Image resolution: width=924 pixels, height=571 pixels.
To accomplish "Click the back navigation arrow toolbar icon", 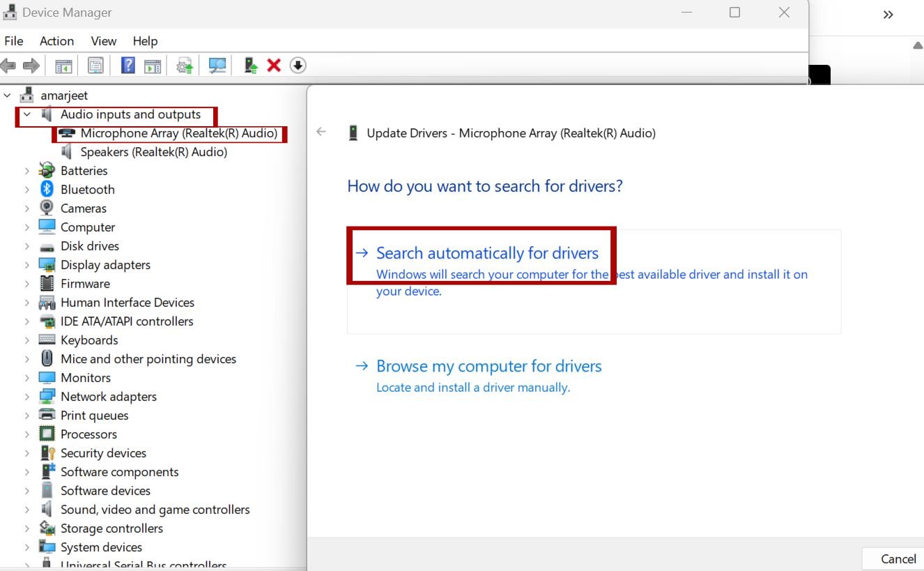I will pyautogui.click(x=8, y=65).
